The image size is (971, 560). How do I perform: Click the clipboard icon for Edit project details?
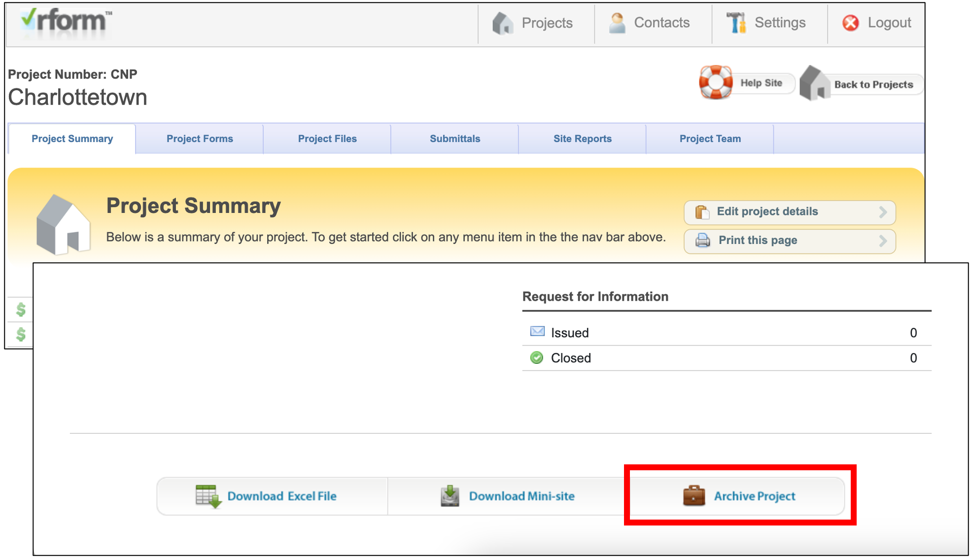click(x=702, y=212)
